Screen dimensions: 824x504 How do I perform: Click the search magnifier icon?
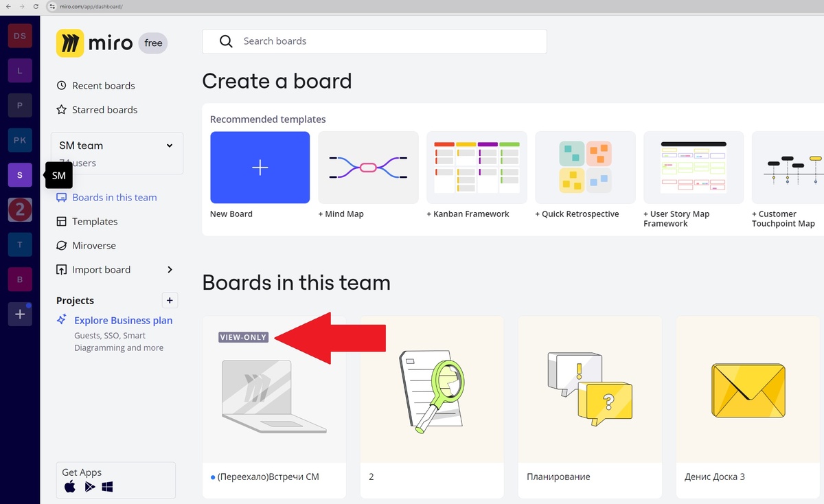point(226,41)
